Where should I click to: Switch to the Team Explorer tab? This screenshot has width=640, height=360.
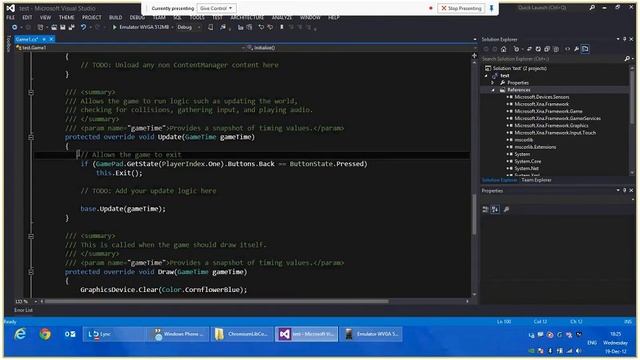(536, 180)
